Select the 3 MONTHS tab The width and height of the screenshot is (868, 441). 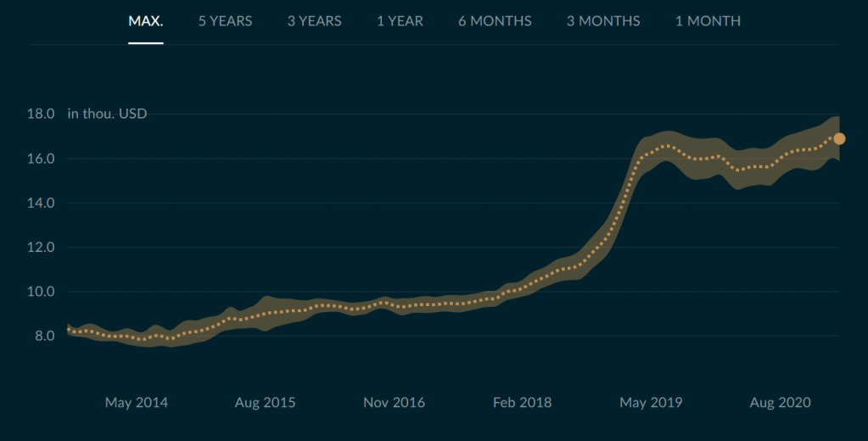tap(603, 21)
